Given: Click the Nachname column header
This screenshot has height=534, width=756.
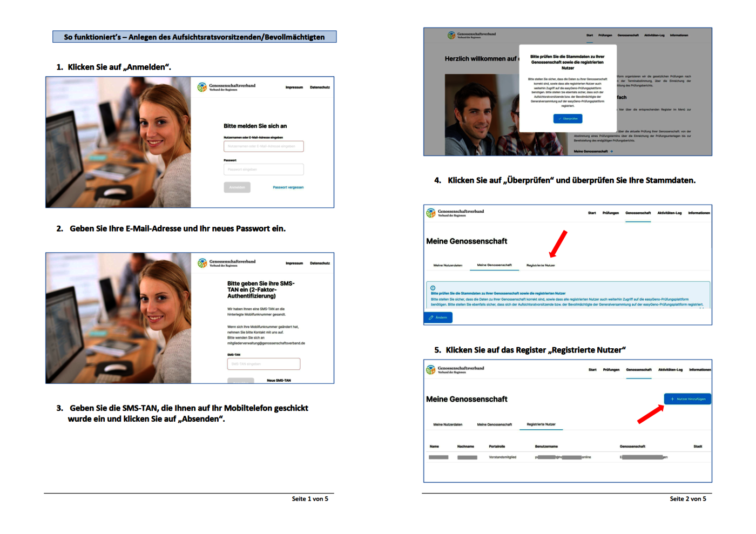Looking at the screenshot, I should (465, 447).
